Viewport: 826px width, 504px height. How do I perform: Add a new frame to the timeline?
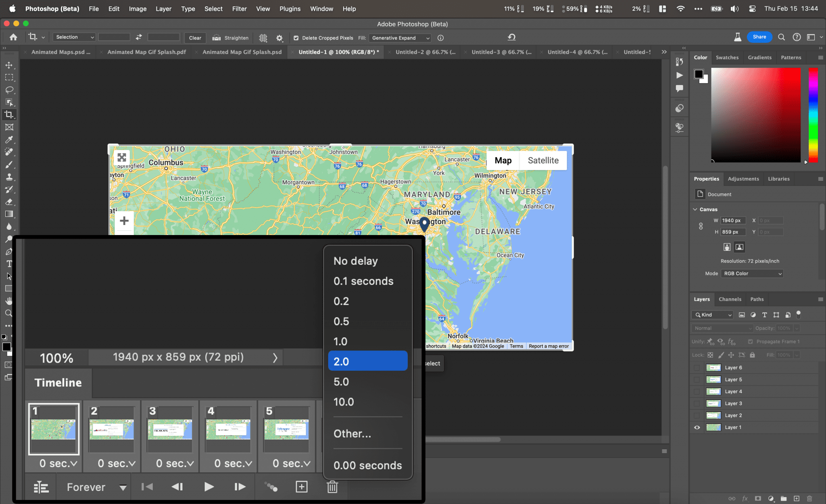pyautogui.click(x=301, y=487)
